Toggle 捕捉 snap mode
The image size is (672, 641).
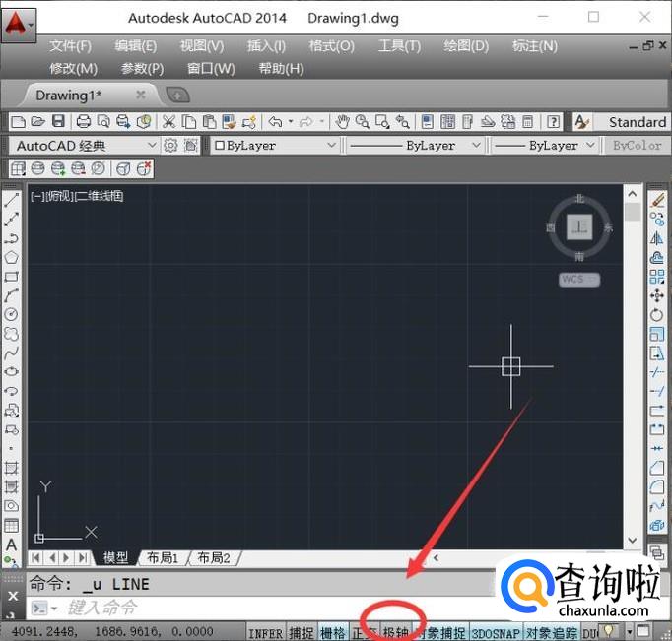pos(302,633)
